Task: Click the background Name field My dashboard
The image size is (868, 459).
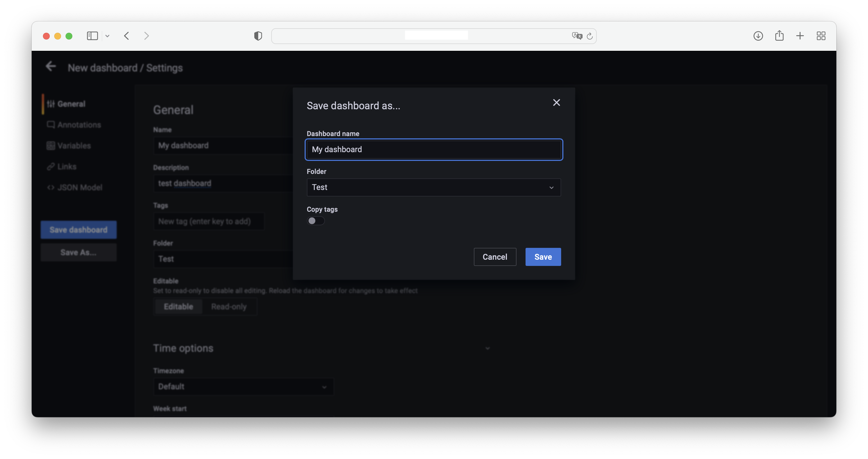Action: 223,145
